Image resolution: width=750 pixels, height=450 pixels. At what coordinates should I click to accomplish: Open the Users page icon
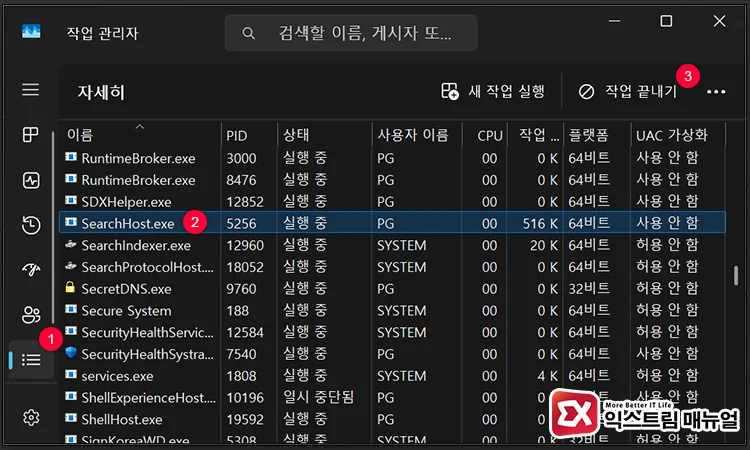[x=31, y=315]
